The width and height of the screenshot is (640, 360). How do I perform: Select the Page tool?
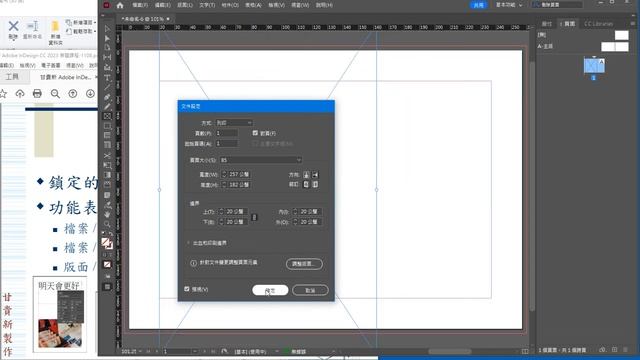point(107,48)
